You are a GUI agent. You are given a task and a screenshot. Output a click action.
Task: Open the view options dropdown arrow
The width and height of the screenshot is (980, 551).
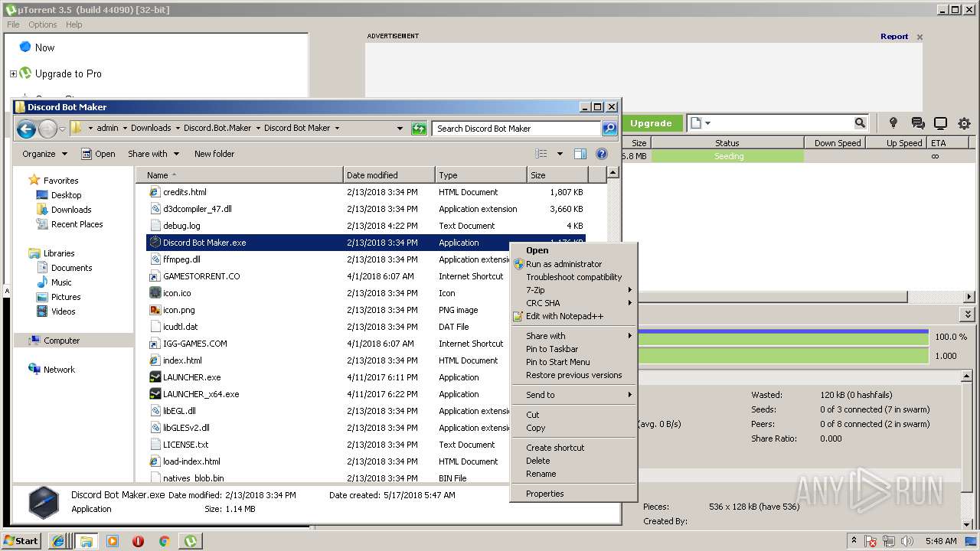(x=560, y=154)
